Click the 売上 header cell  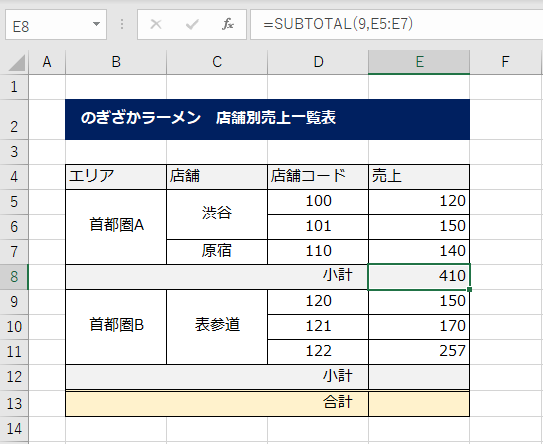point(419,177)
